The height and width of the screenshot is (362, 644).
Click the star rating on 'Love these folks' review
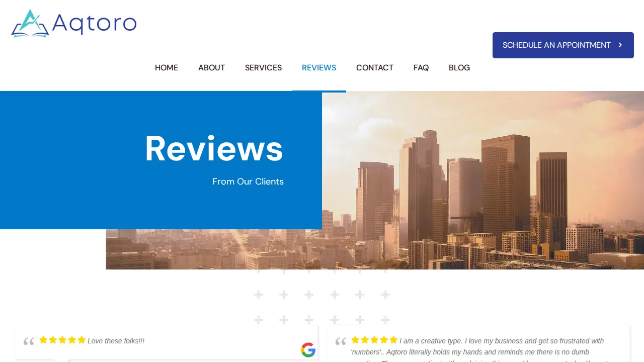pyautogui.click(x=62, y=340)
